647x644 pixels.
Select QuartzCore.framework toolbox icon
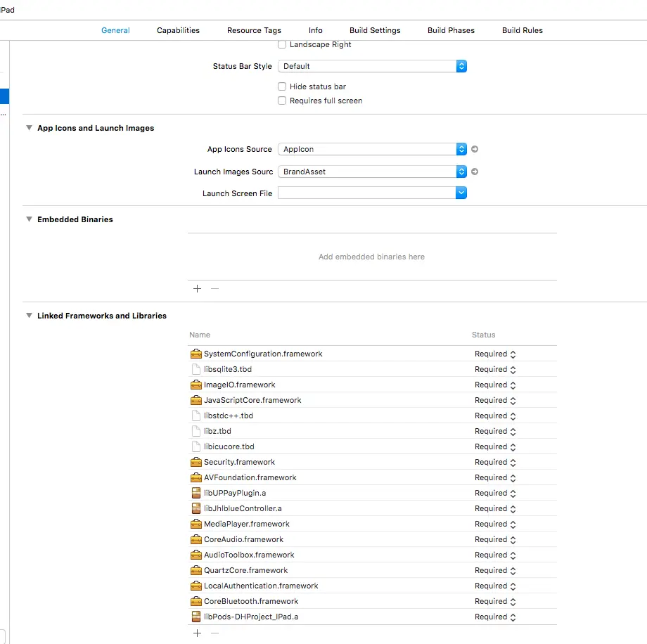(196, 570)
